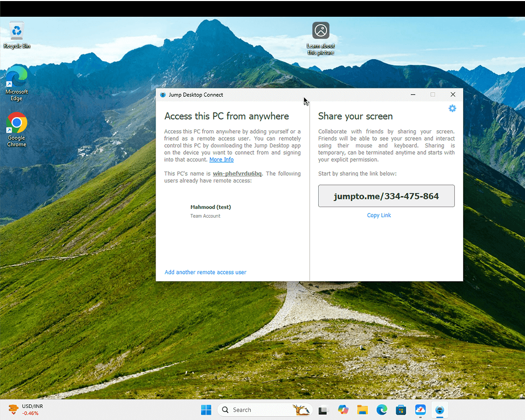The height and width of the screenshot is (420, 525).
Task: Open Microsoft Store from the taskbar
Action: pyautogui.click(x=401, y=410)
